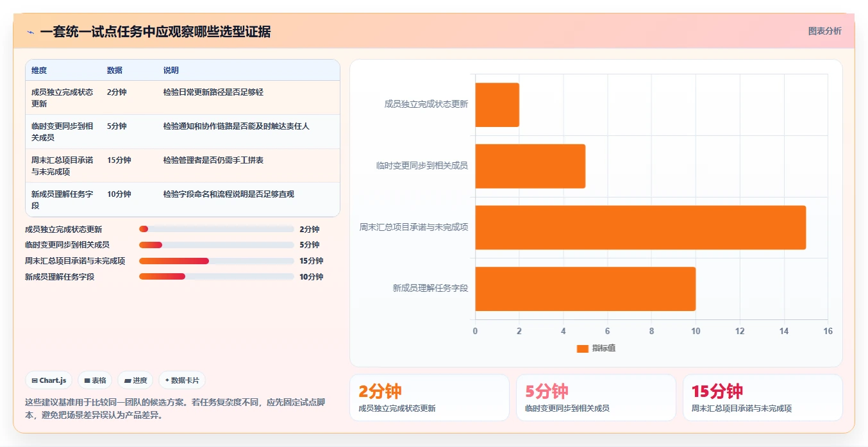The width and height of the screenshot is (868, 447).
Task: Click the lightning icon beside the page title
Action: point(30,32)
